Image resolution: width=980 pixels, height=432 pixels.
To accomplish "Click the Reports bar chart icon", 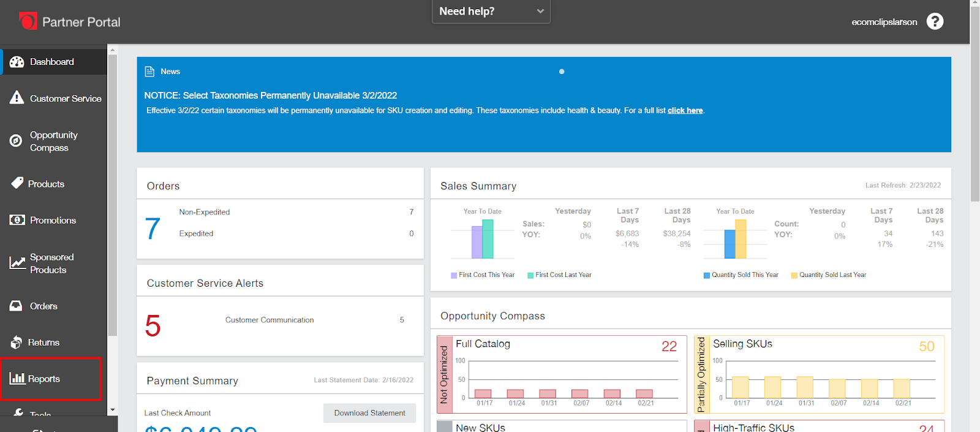I will [17, 378].
